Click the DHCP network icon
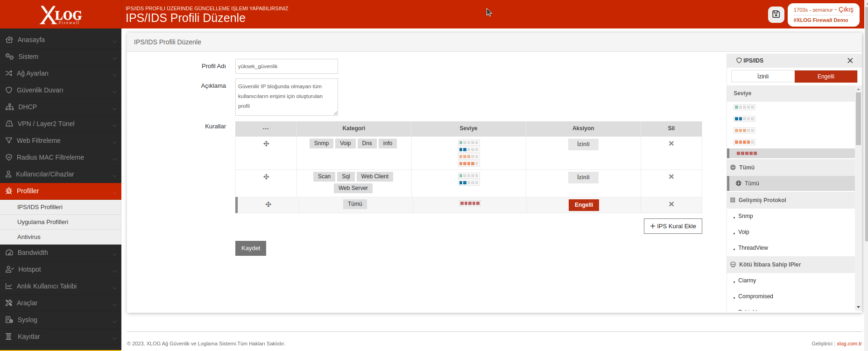 9,107
